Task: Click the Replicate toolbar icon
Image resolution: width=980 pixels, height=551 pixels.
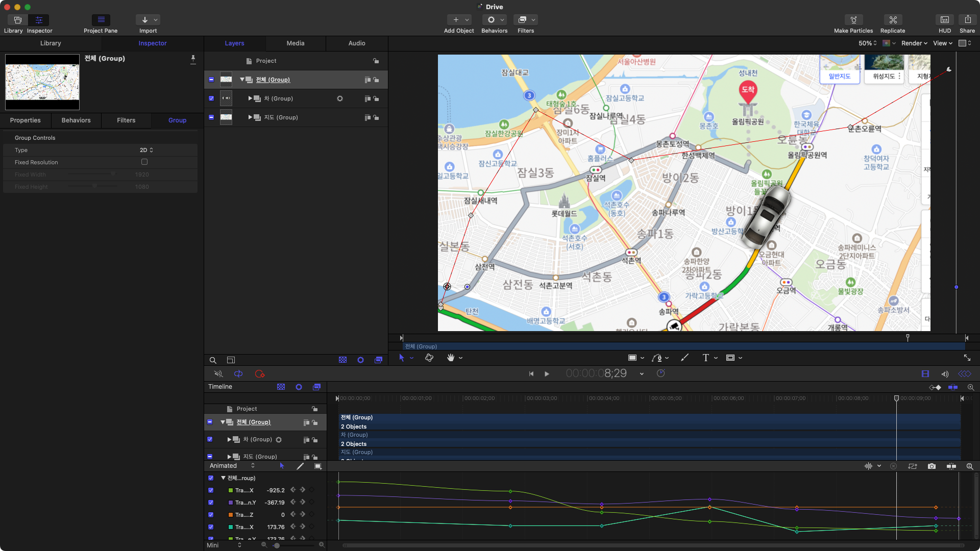Action: click(893, 20)
